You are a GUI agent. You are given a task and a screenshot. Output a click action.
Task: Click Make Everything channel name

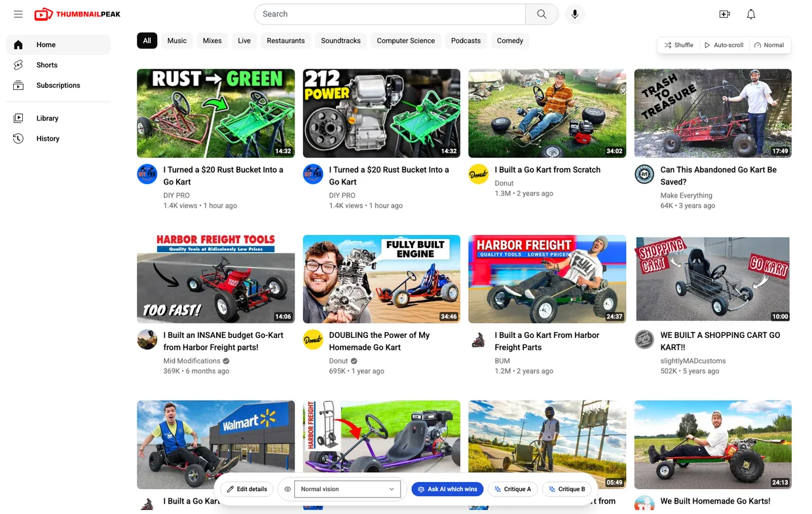[x=686, y=195]
